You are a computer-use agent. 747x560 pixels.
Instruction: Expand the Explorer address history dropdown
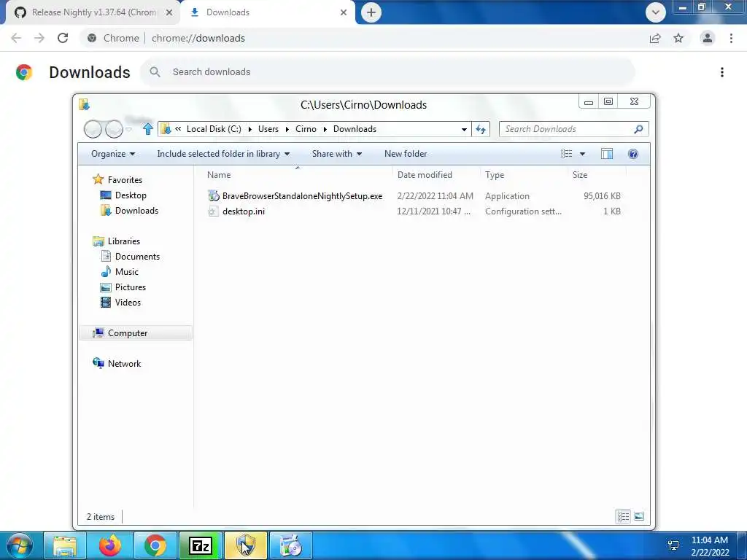pos(464,129)
